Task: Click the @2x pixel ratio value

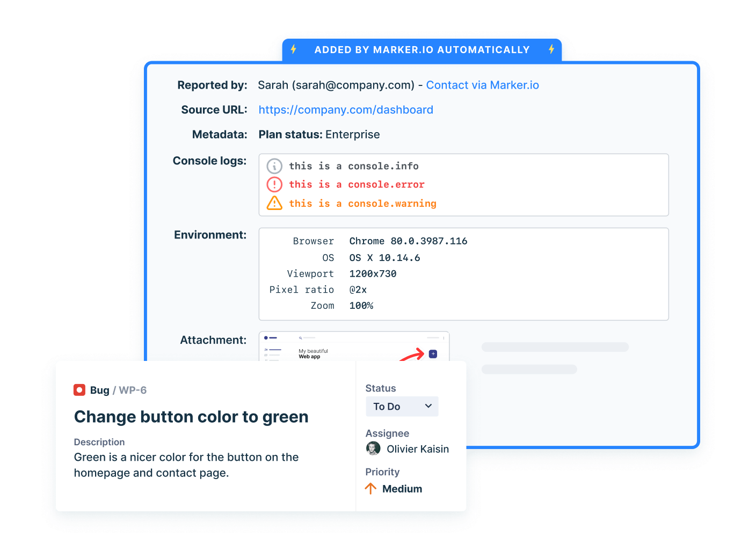Action: click(358, 290)
